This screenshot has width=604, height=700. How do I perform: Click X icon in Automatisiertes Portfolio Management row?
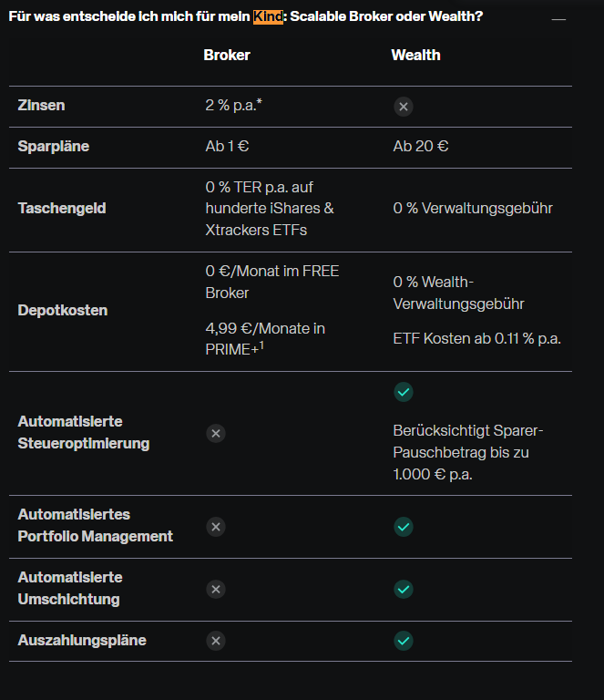coord(216,527)
